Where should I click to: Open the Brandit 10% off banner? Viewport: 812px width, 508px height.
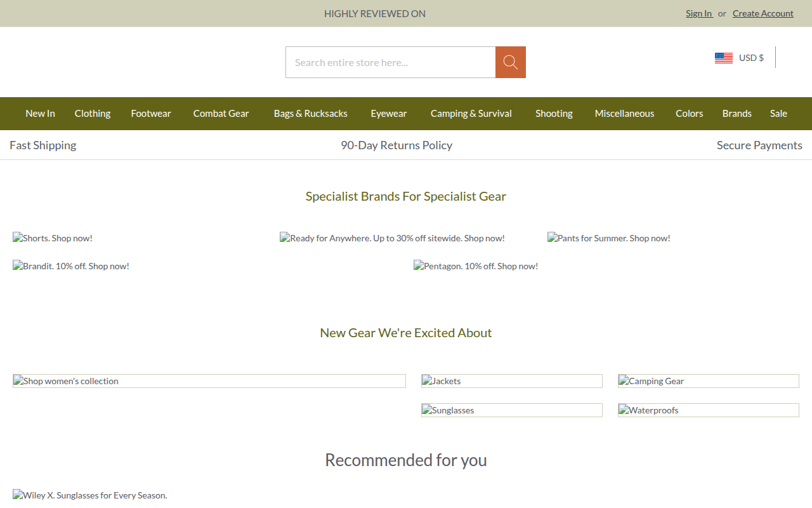71,266
